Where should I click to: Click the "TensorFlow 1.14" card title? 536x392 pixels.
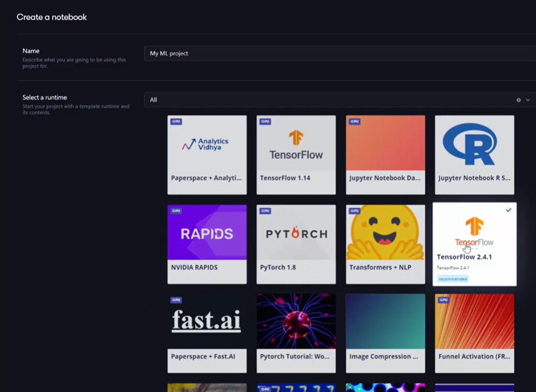point(285,178)
